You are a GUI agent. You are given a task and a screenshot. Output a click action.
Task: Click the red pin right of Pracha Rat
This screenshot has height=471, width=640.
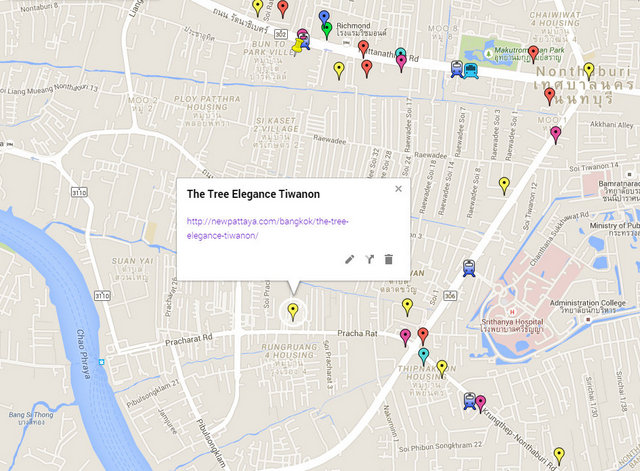coord(423,336)
